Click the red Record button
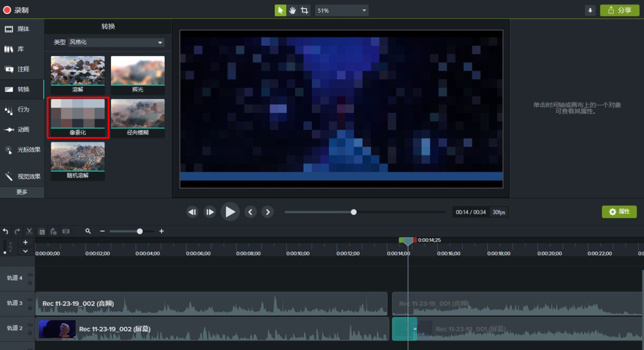Screen dimensions: 644x350 tap(16, 10)
